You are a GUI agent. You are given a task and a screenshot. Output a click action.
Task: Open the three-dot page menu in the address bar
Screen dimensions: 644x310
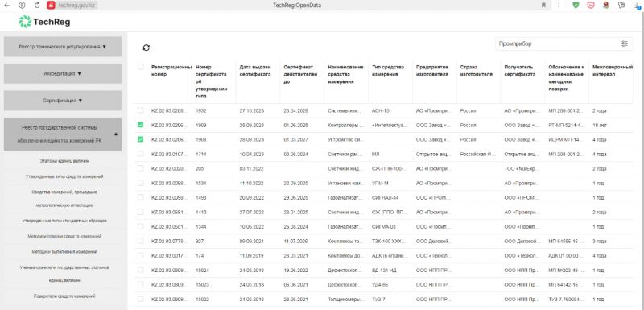[x=559, y=6]
